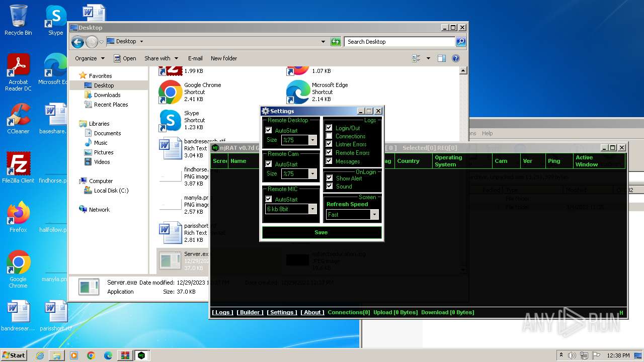Select Server.exe file in Explorer
Image resolution: width=644 pixels, height=362 pixels.
click(x=184, y=261)
